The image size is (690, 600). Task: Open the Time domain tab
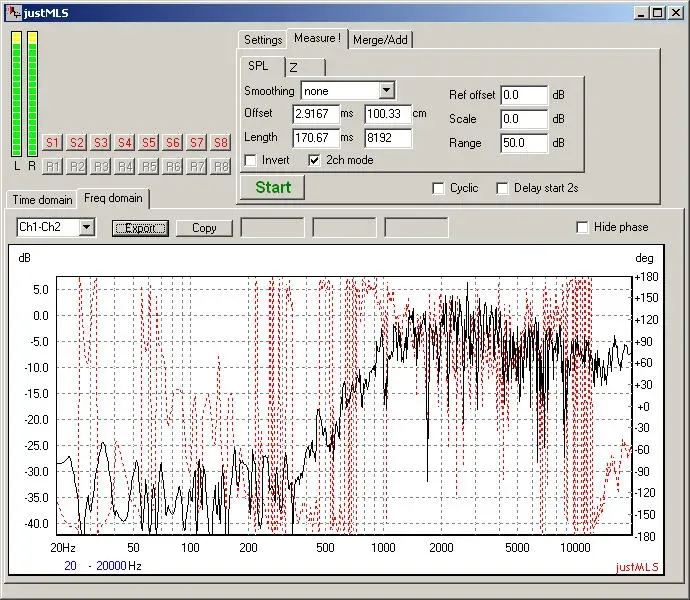pyautogui.click(x=42, y=200)
